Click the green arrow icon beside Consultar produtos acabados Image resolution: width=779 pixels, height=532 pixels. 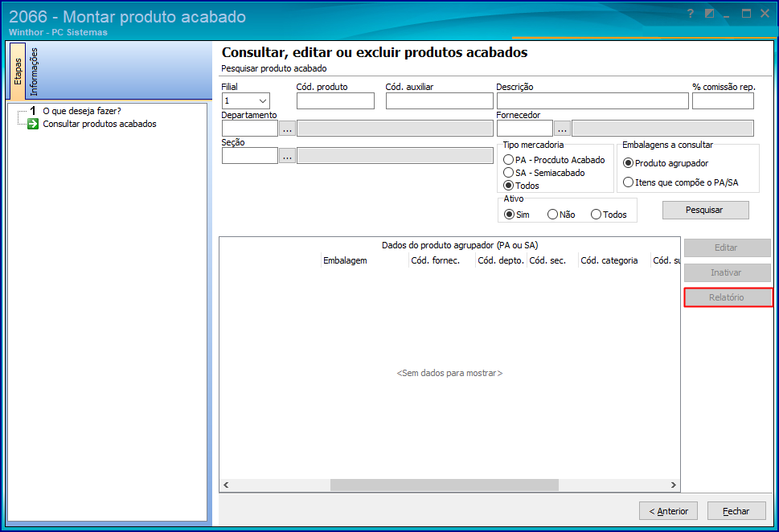[33, 124]
